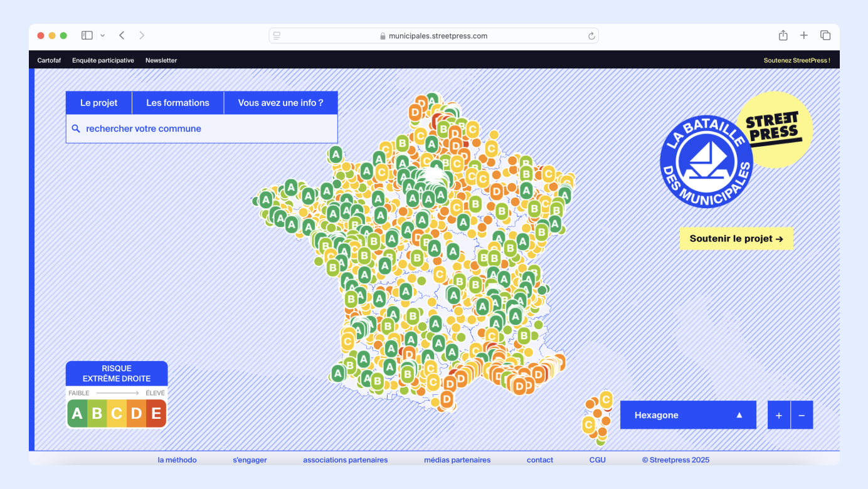Toggle the Safari sidebar icon
This screenshot has height=489, width=868.
coord(87,36)
